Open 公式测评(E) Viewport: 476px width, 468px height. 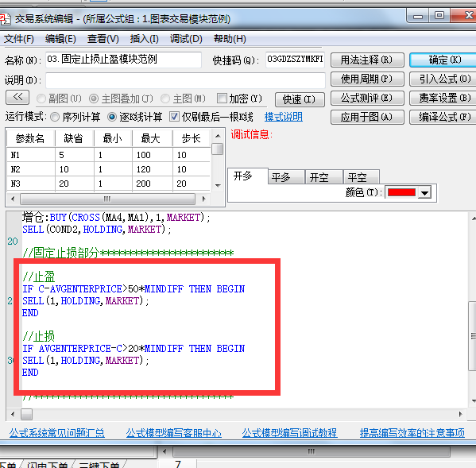pyautogui.click(x=367, y=98)
